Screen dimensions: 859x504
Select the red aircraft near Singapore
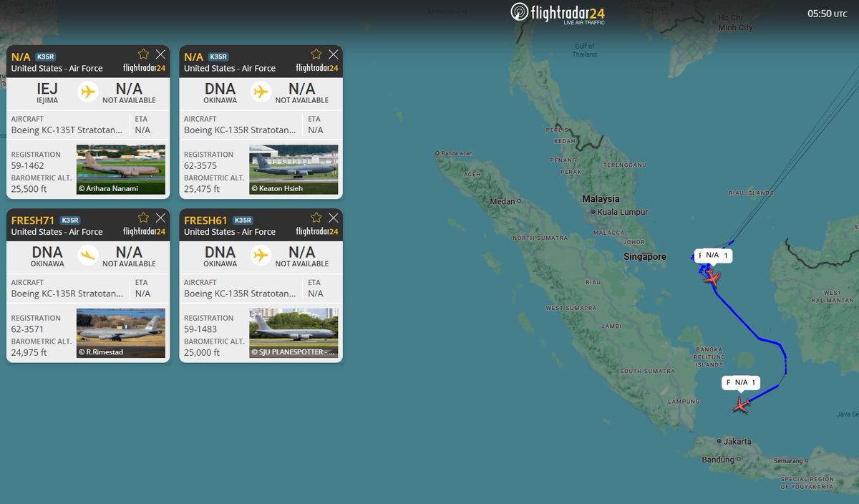pos(712,278)
